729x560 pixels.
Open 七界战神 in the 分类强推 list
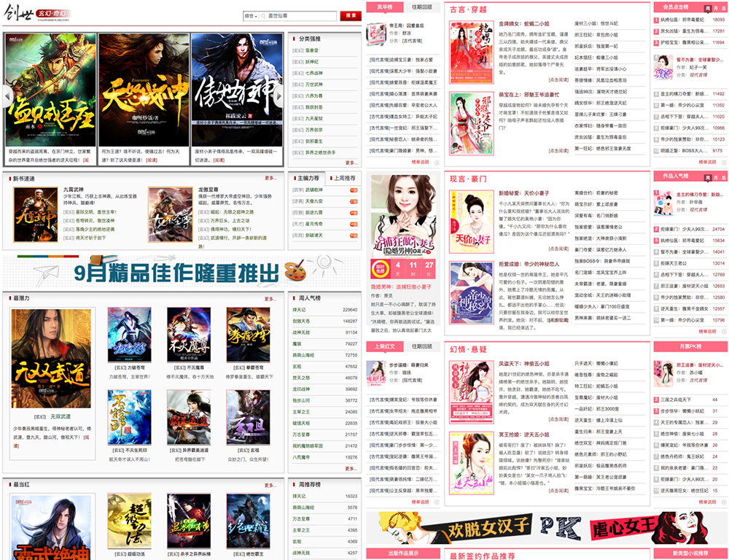point(313,73)
